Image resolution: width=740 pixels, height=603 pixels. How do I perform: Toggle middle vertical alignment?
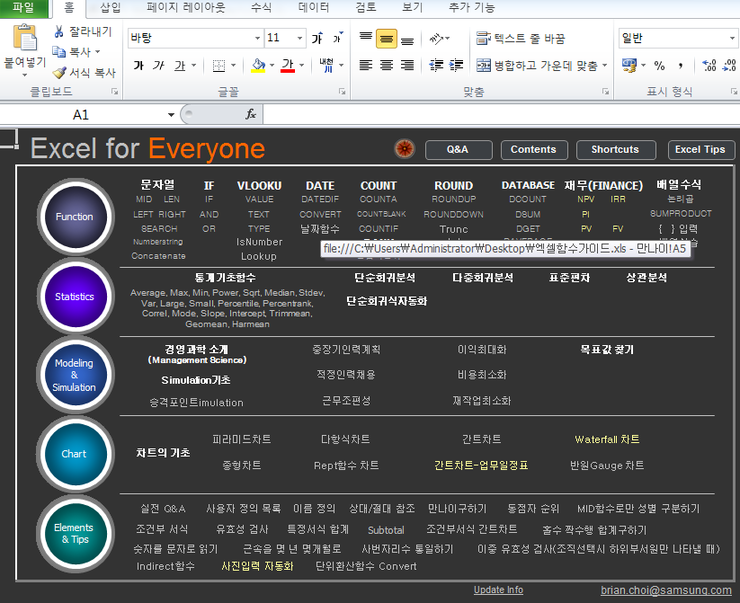(x=387, y=39)
